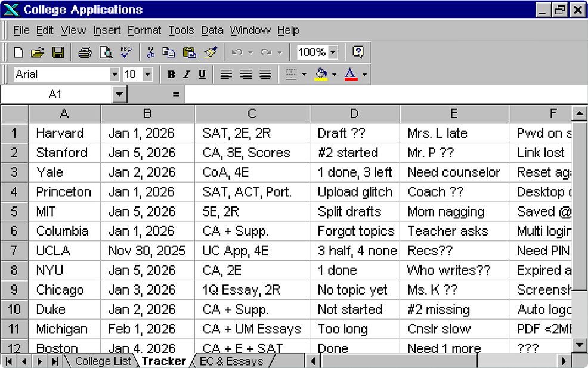Click the Print icon
Viewport: 588px width, 368px height.
pyautogui.click(x=85, y=52)
